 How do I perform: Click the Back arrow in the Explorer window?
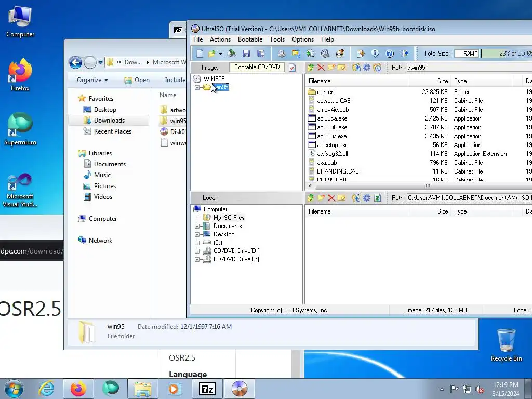pyautogui.click(x=75, y=62)
